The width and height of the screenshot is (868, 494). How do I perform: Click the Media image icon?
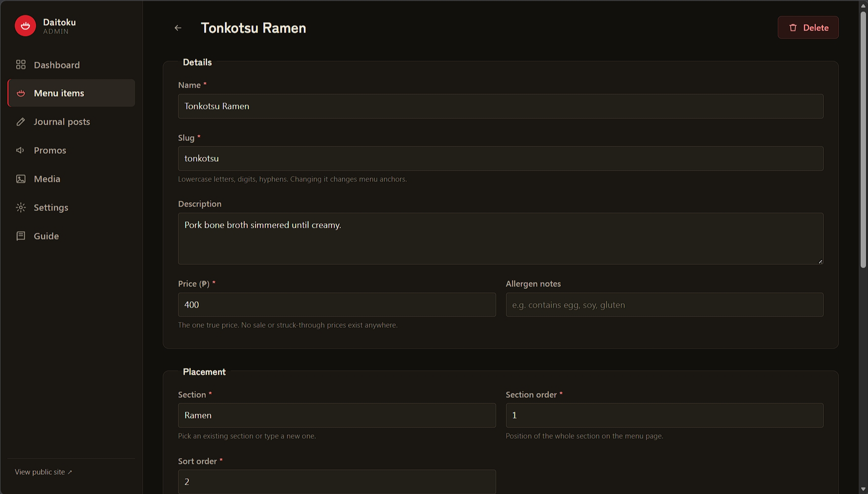coord(21,179)
